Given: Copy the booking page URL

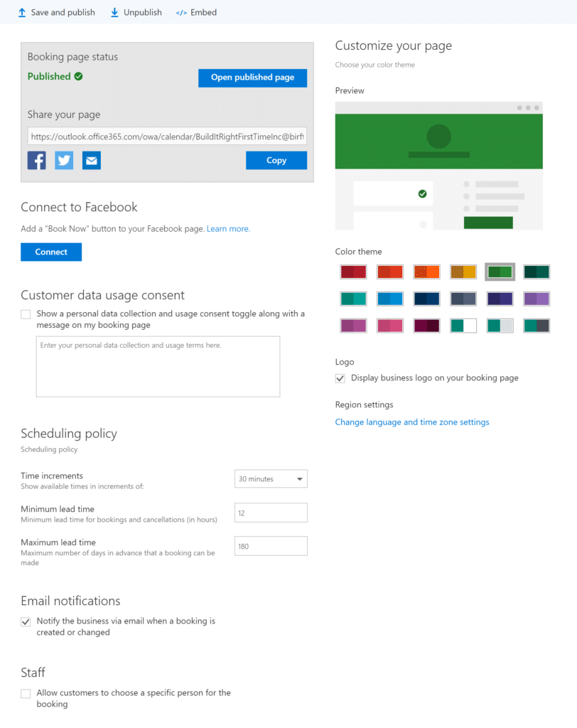Looking at the screenshot, I should click(276, 160).
